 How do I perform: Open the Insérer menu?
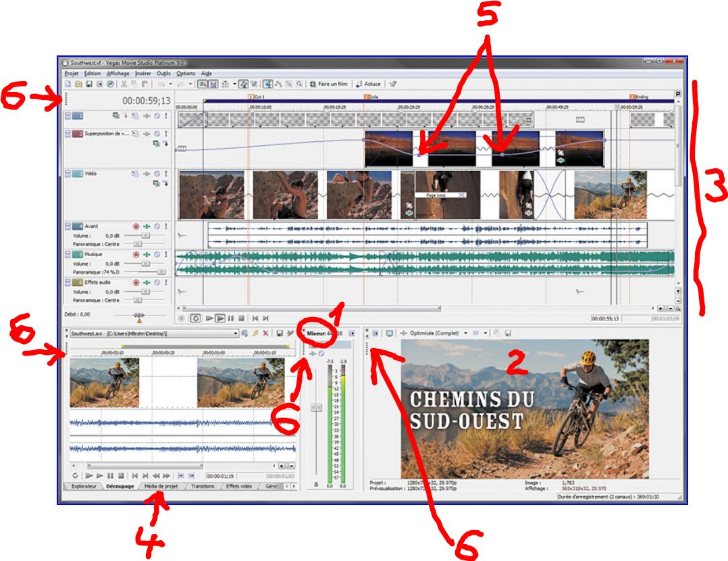pyautogui.click(x=143, y=74)
